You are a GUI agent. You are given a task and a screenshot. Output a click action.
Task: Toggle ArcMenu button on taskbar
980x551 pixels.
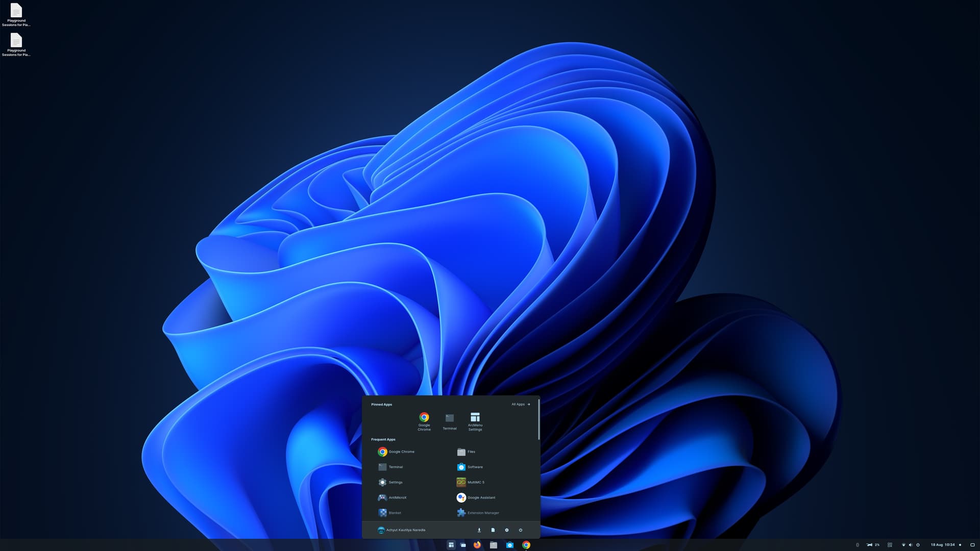click(451, 545)
